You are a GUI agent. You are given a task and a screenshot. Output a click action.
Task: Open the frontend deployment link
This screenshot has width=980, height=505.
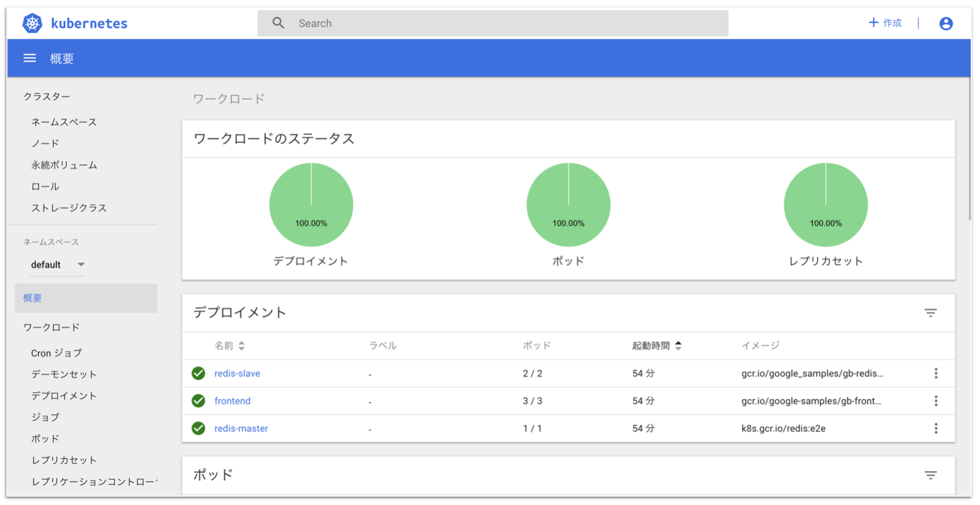tap(232, 400)
